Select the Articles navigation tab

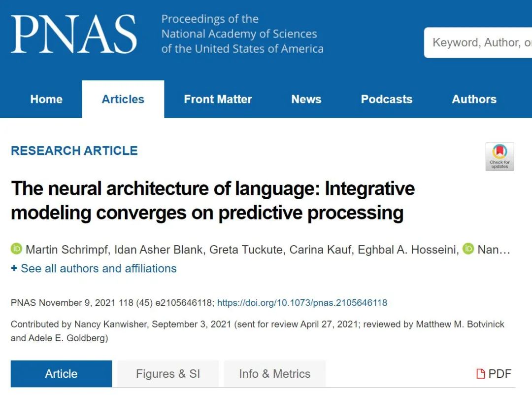click(x=123, y=99)
